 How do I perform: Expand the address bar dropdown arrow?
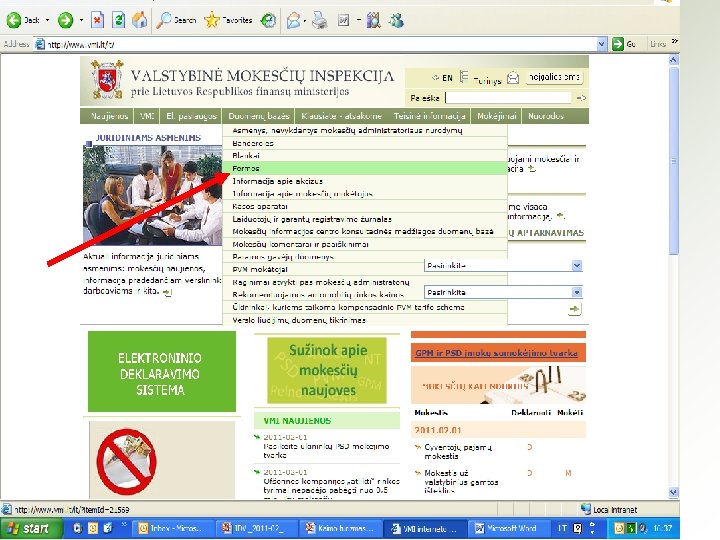click(x=602, y=44)
